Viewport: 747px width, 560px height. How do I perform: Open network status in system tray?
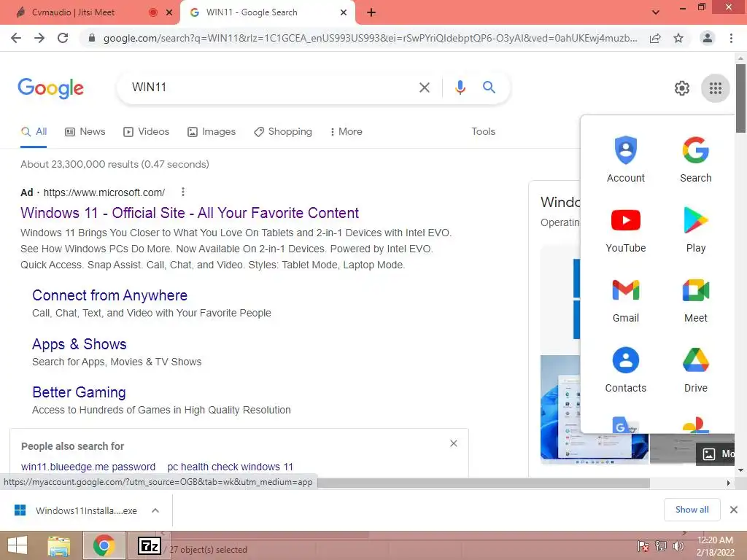point(661,546)
